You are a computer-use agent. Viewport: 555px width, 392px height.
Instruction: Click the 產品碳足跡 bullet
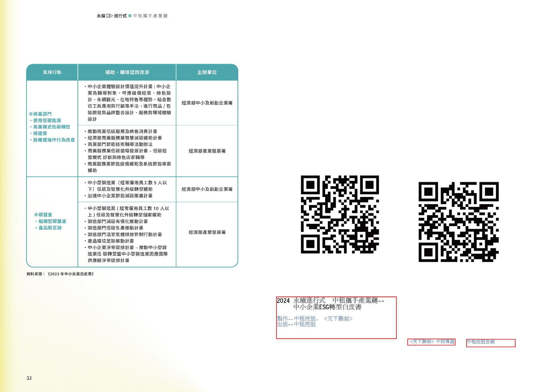(48, 228)
